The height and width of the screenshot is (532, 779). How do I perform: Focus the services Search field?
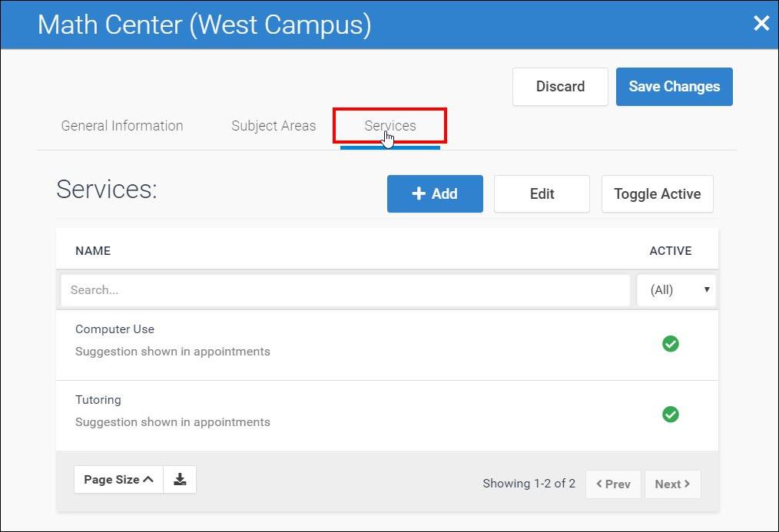[x=345, y=290]
